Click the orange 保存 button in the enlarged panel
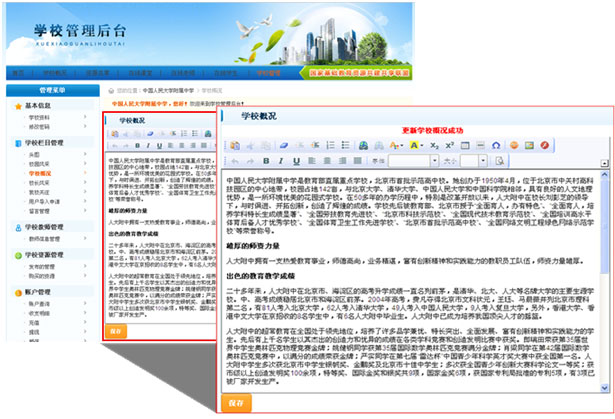Screen dimensions: 615x419 [236, 403]
